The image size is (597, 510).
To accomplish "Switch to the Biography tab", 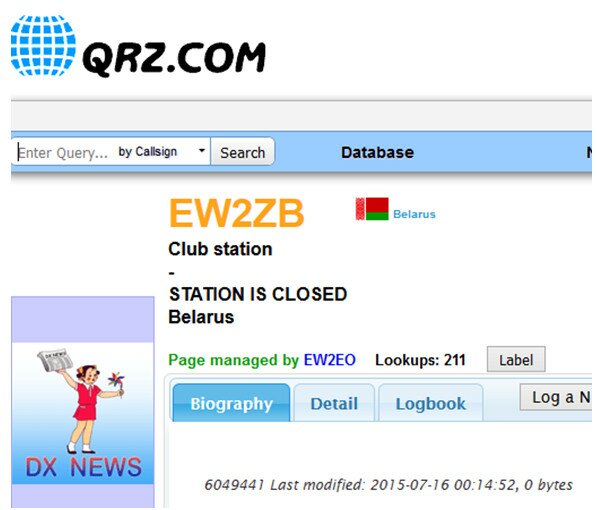I will (231, 403).
